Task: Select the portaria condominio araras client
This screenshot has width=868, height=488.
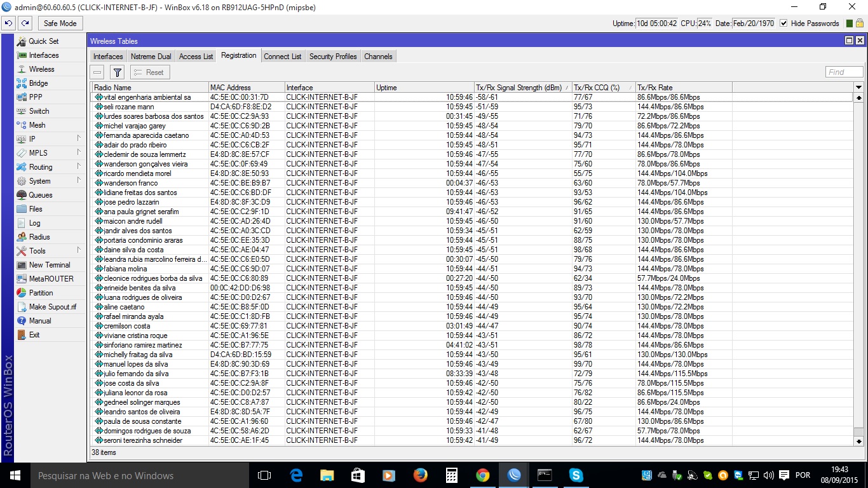Action: pos(472,240)
